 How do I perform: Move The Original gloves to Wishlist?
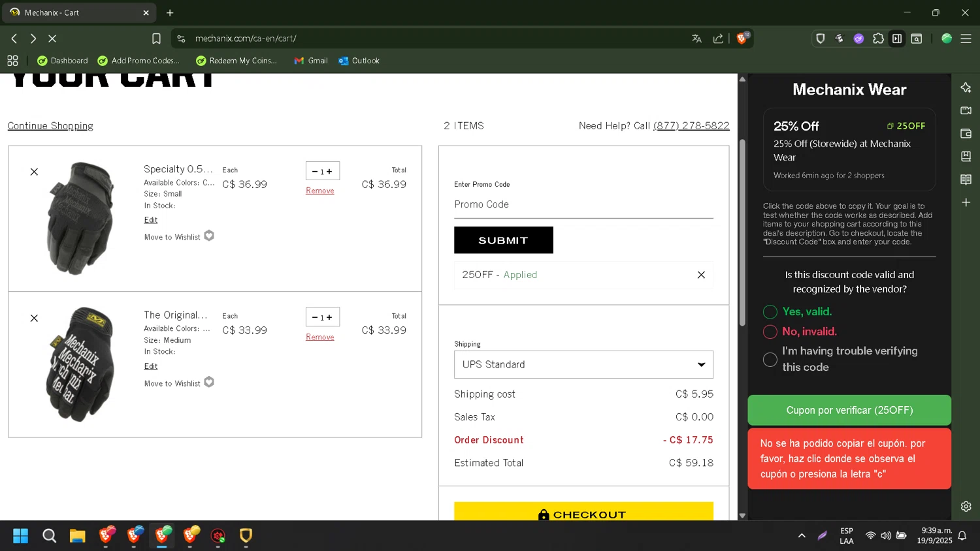coord(178,383)
